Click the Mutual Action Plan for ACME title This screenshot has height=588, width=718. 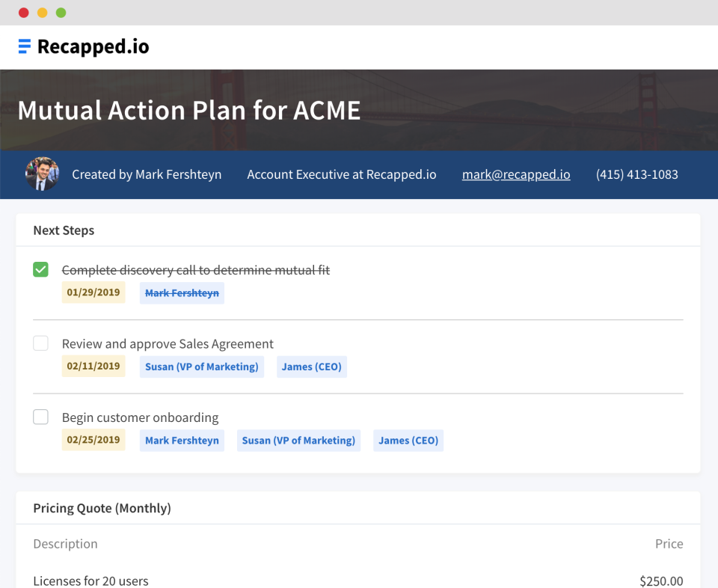click(x=189, y=109)
